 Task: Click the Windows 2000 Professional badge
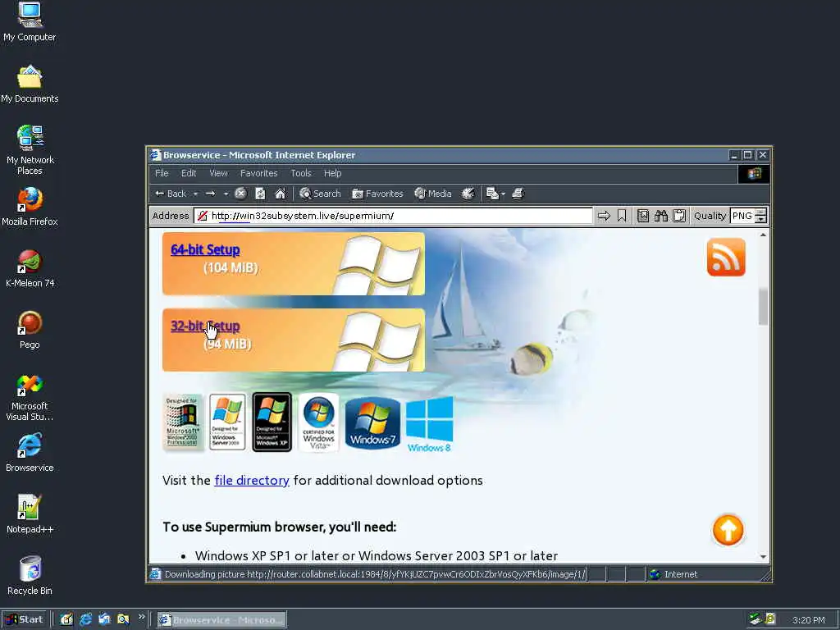[x=183, y=422]
